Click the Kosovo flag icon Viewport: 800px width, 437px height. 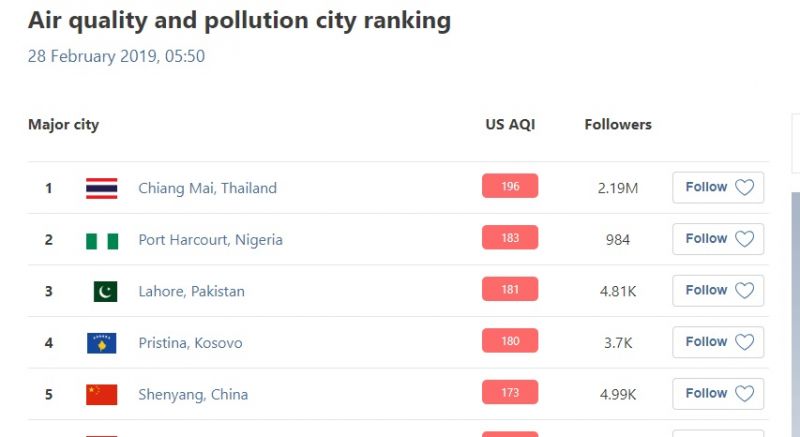point(101,343)
